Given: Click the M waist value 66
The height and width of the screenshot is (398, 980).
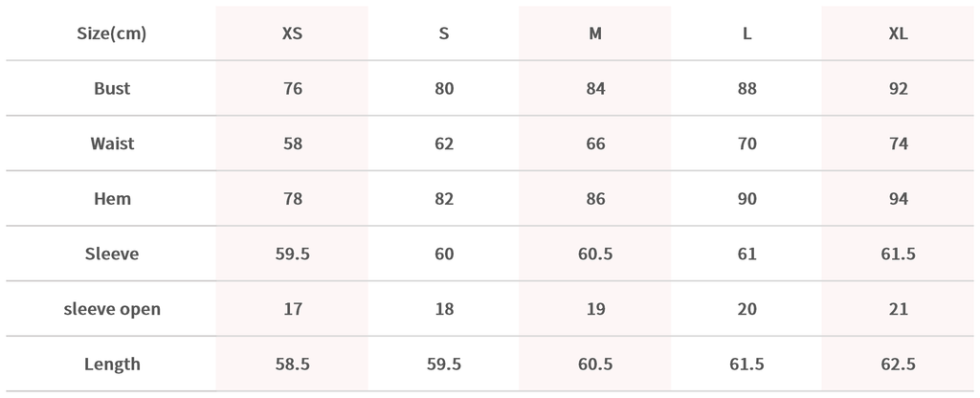Looking at the screenshot, I should (x=595, y=144).
